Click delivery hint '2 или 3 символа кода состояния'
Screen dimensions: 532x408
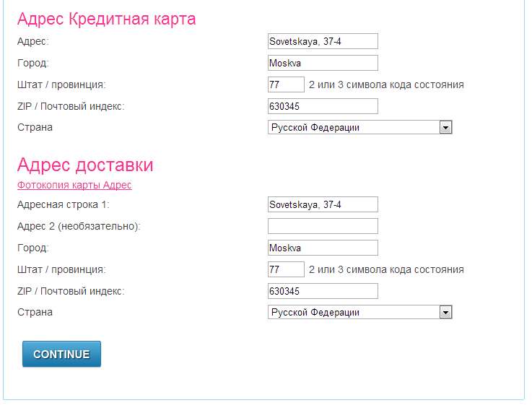tap(386, 269)
